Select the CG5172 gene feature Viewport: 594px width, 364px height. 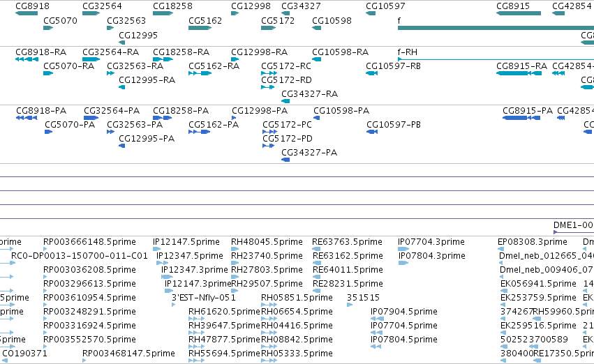point(268,28)
